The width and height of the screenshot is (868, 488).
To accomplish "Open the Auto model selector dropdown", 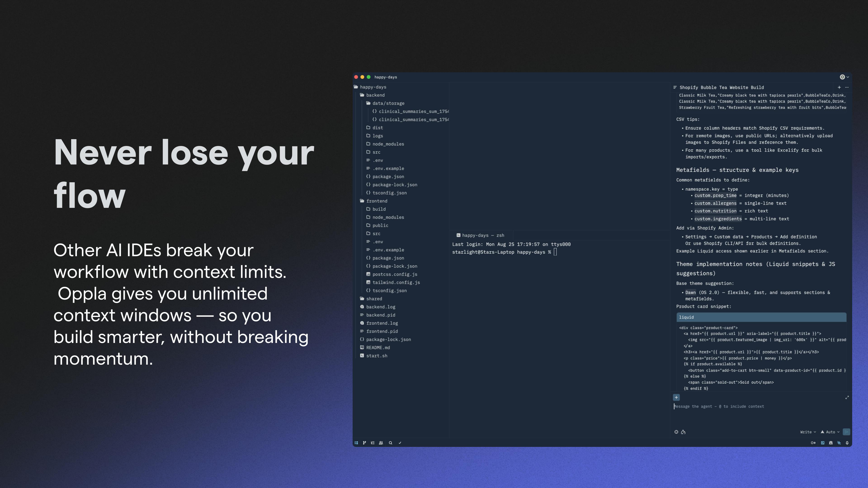I will (830, 432).
